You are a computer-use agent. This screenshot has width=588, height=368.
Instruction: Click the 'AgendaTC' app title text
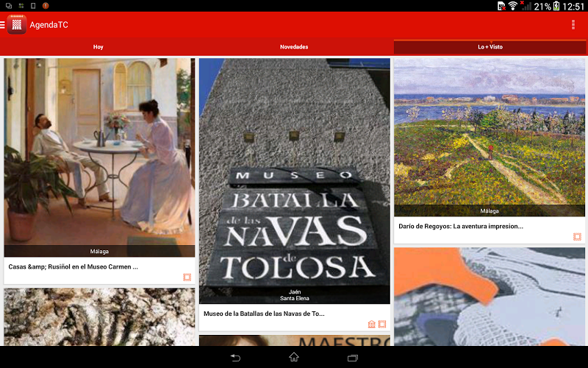coord(49,25)
